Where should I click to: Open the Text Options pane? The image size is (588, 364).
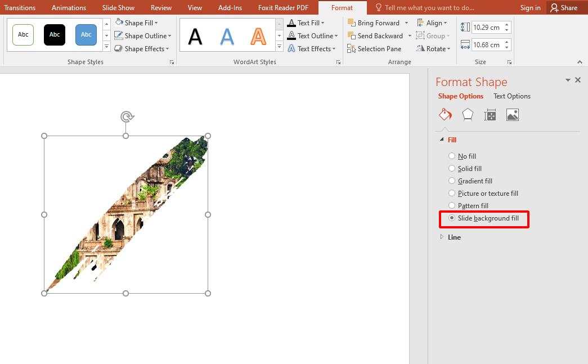512,96
